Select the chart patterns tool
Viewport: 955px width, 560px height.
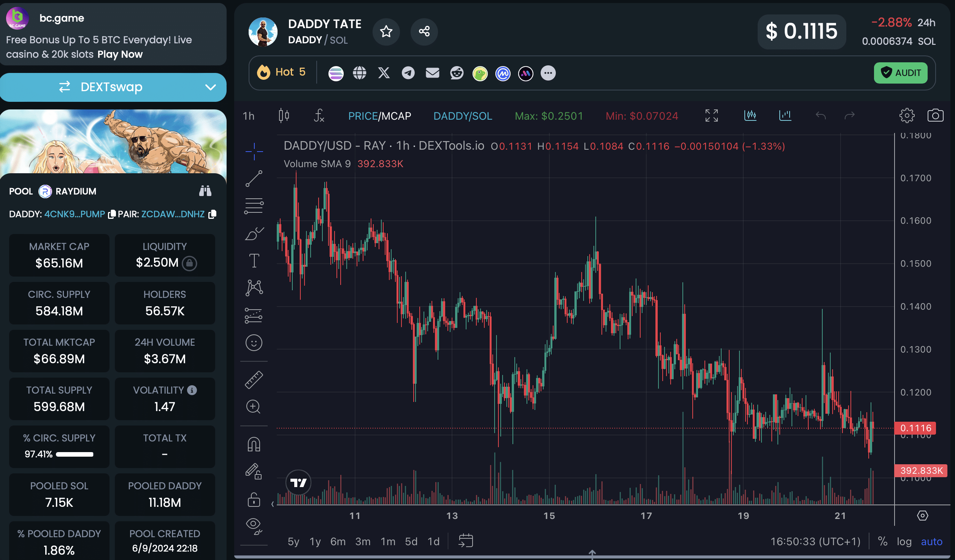click(x=254, y=288)
